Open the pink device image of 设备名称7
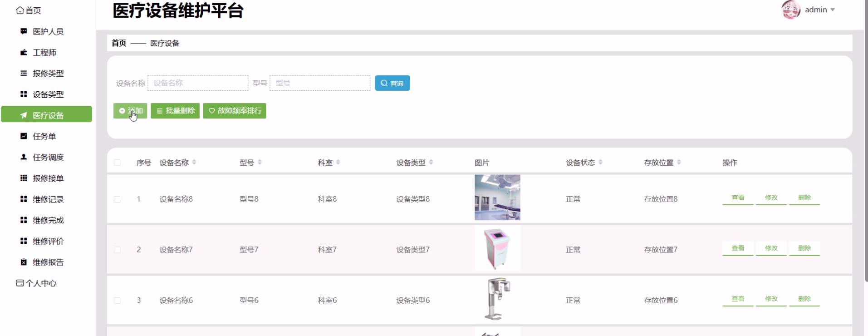868x336 pixels. [497, 248]
